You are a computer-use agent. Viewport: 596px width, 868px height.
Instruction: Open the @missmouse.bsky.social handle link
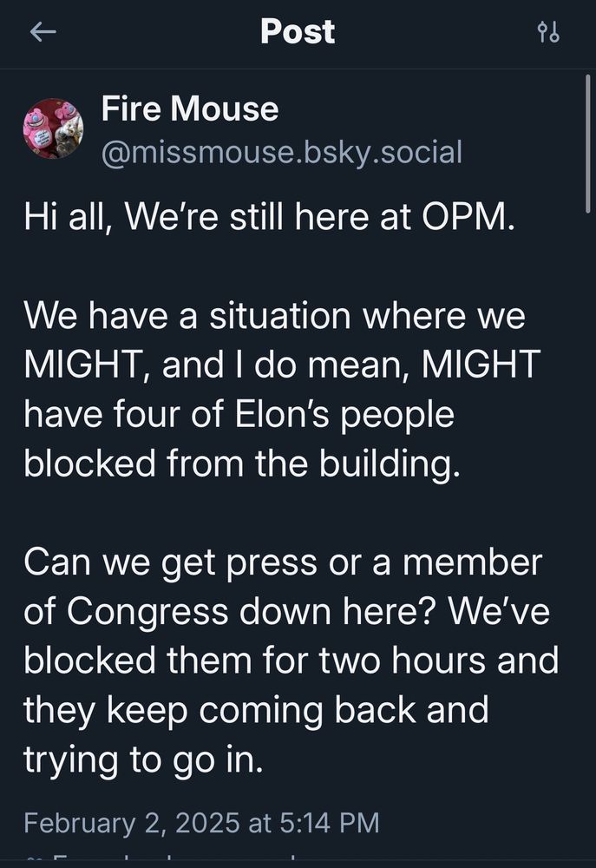pyautogui.click(x=282, y=152)
